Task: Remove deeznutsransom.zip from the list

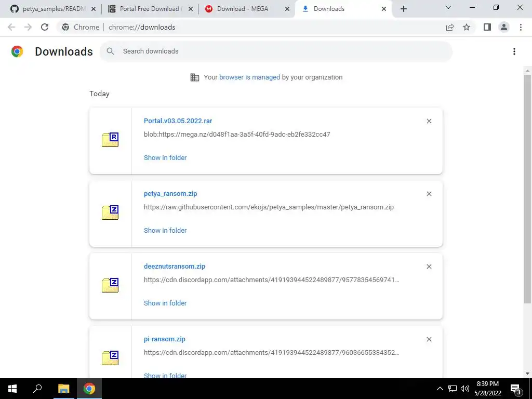Action: tap(429, 267)
